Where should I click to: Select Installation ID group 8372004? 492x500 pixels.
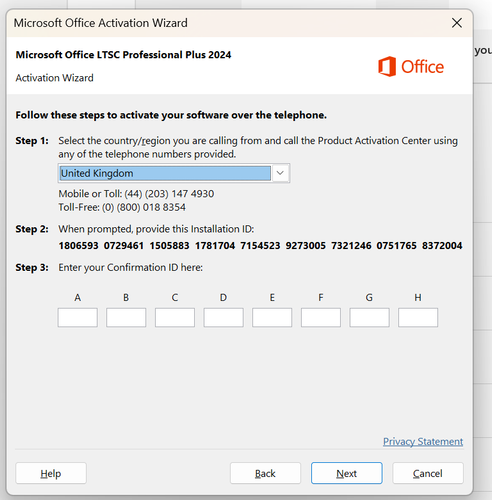point(442,246)
